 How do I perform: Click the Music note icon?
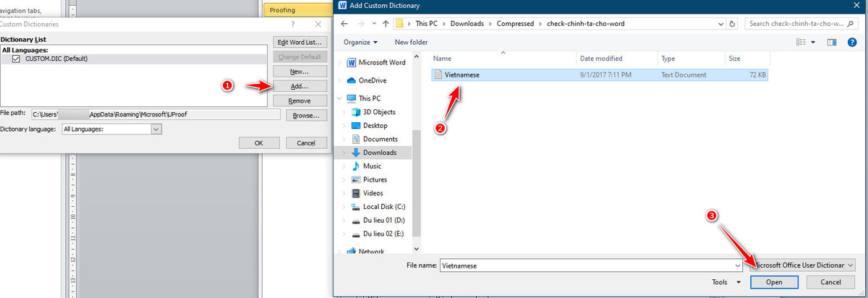click(x=355, y=166)
